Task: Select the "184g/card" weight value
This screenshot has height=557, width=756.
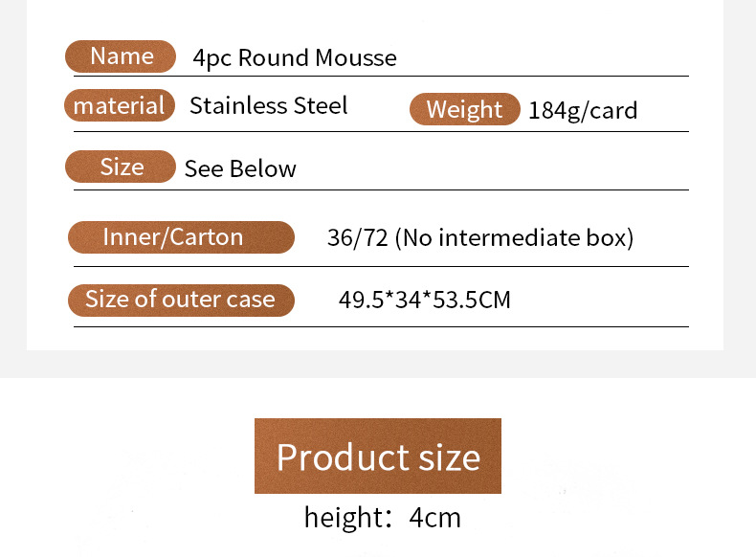Action: point(582,111)
